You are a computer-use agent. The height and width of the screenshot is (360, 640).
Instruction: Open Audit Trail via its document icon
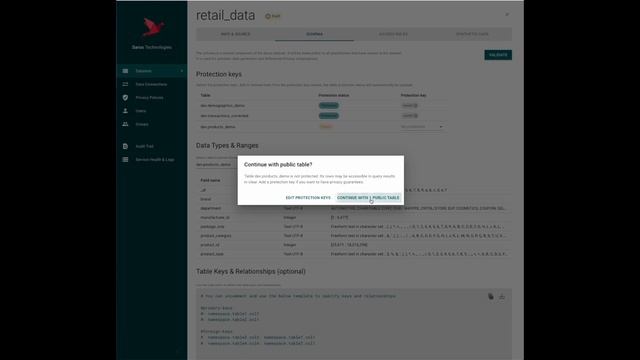(x=125, y=146)
